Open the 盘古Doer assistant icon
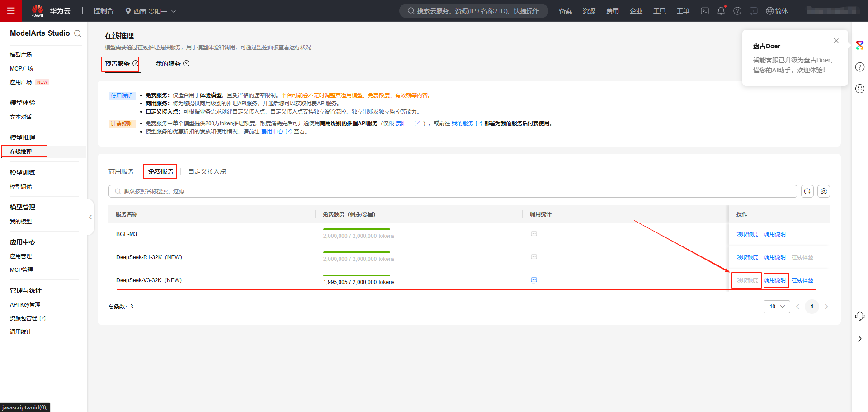 pos(860,45)
